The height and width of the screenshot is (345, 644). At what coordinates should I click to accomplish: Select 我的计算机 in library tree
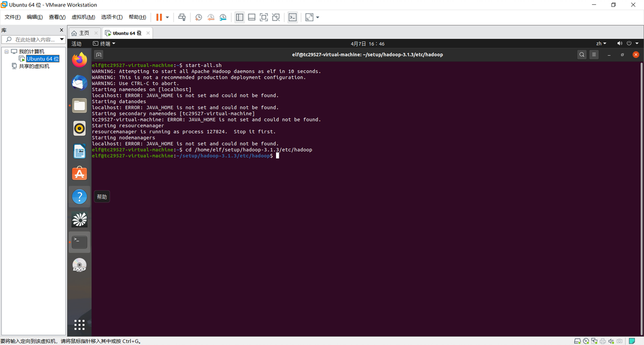(x=31, y=51)
